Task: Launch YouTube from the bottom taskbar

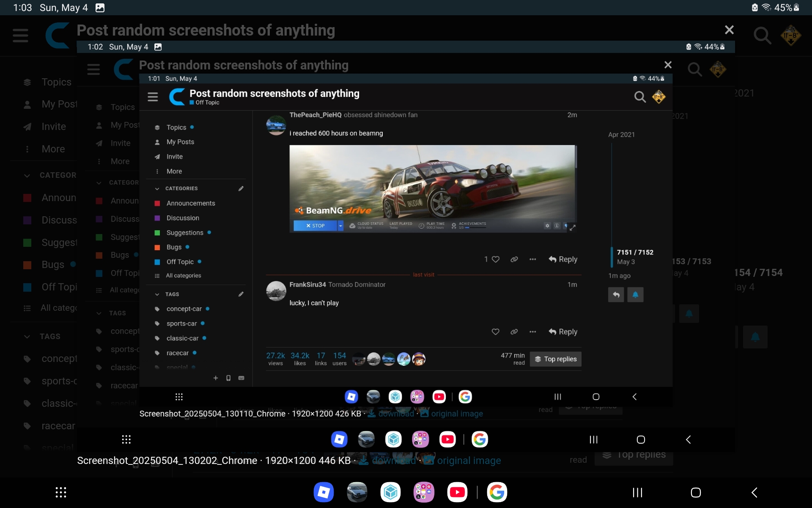Action: click(x=457, y=492)
